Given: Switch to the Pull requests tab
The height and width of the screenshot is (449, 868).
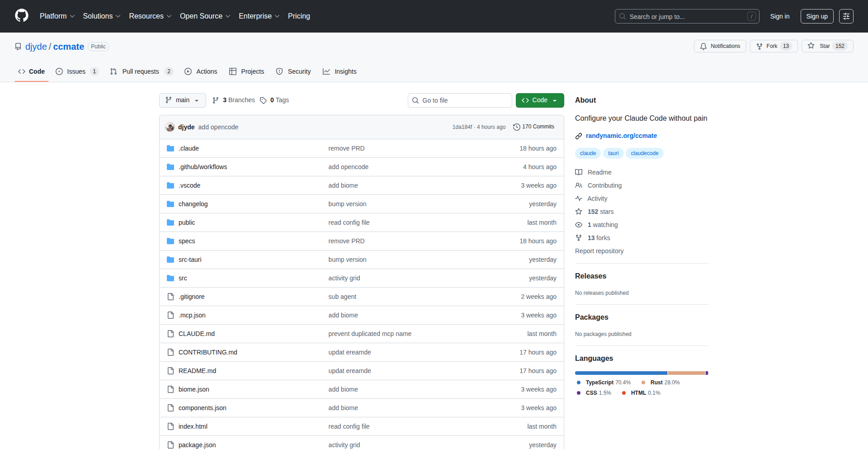Looking at the screenshot, I should pyautogui.click(x=141, y=71).
